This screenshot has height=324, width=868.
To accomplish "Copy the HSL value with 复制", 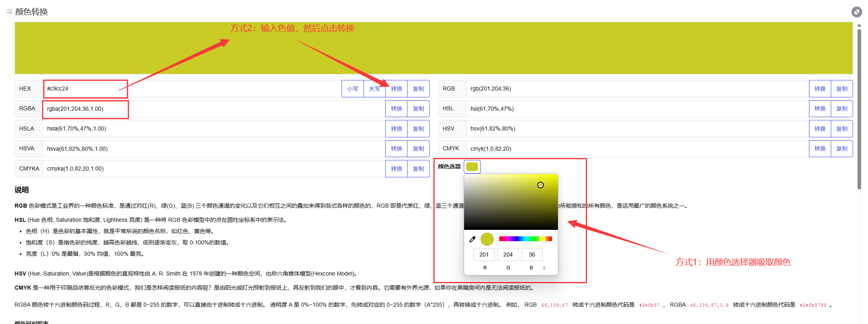I will pyautogui.click(x=842, y=109).
